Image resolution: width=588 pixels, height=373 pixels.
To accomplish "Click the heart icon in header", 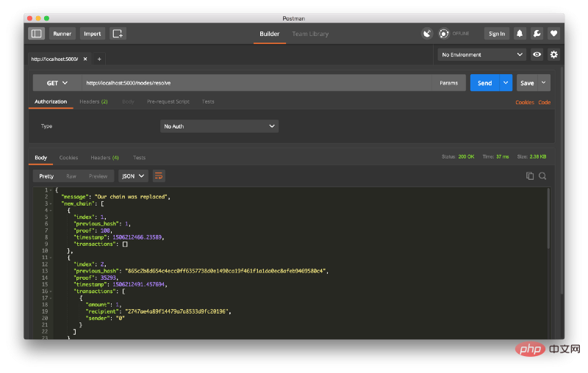I will pyautogui.click(x=553, y=34).
